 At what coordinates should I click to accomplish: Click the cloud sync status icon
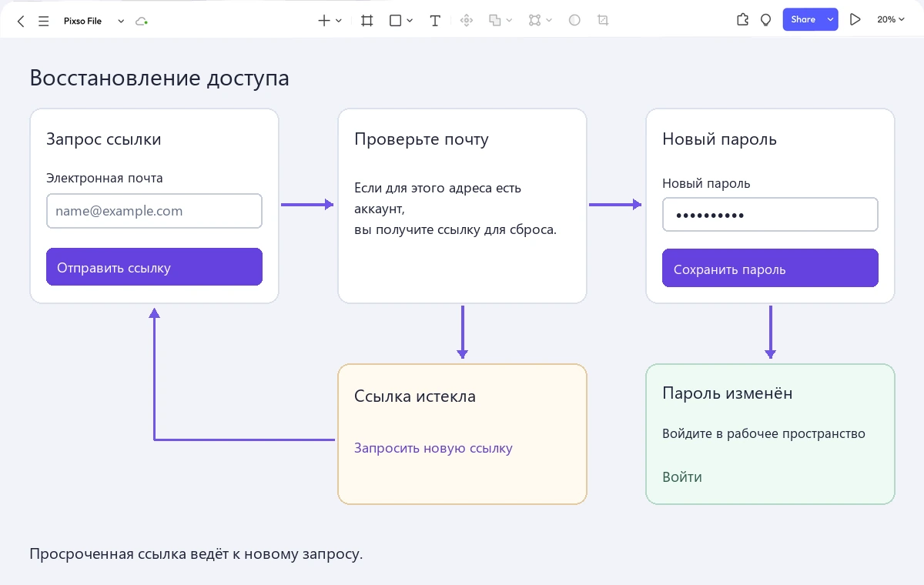tap(141, 21)
